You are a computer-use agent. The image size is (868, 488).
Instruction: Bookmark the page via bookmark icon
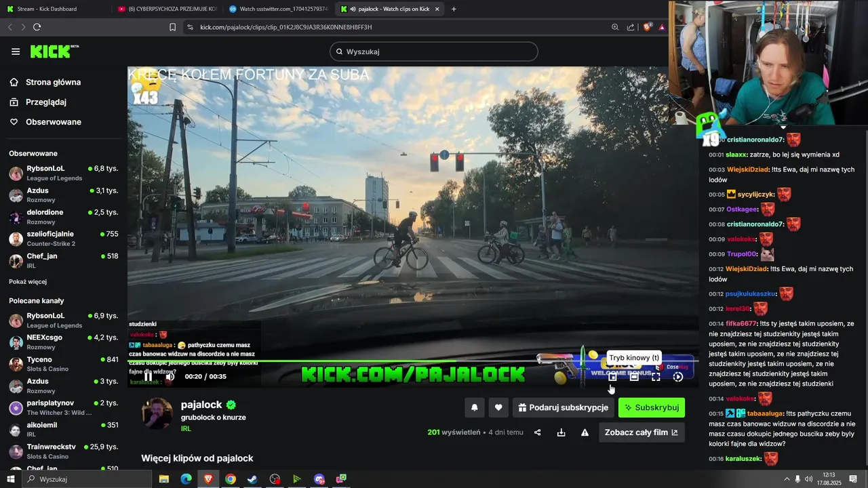(x=172, y=27)
